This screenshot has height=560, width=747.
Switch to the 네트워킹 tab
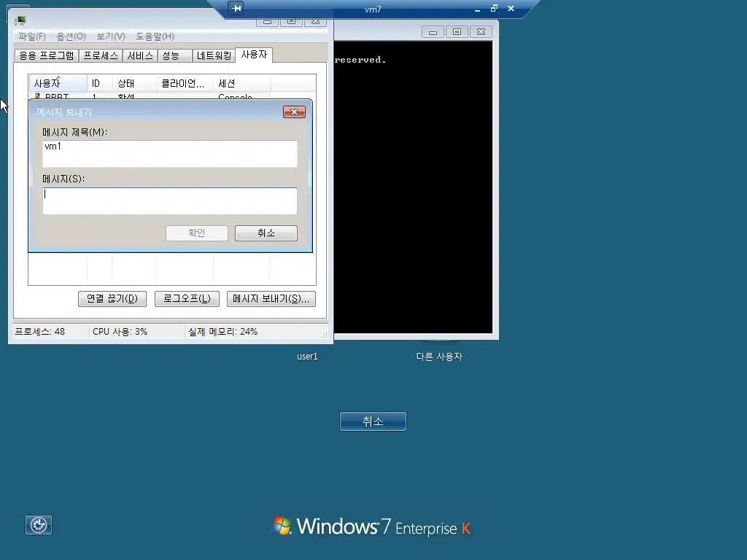click(214, 55)
